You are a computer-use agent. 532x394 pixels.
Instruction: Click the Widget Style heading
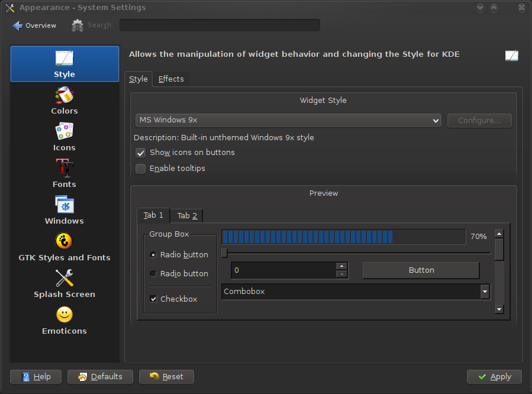323,101
